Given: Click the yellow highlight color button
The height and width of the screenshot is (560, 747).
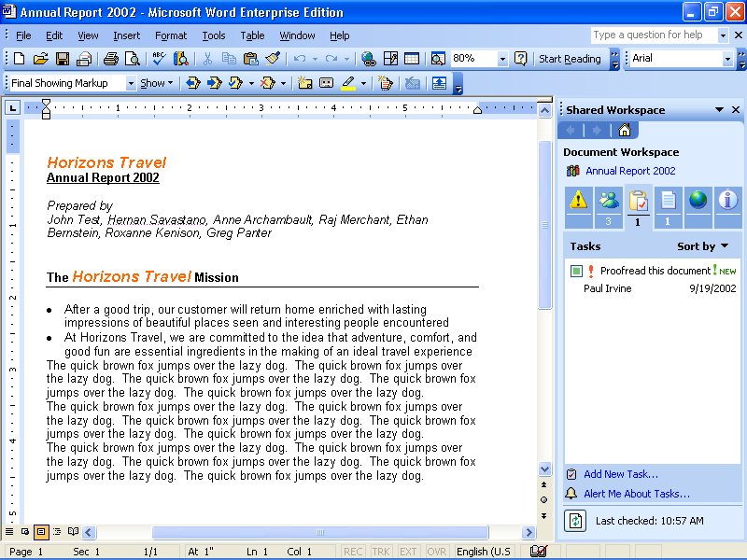Looking at the screenshot, I should (x=347, y=83).
